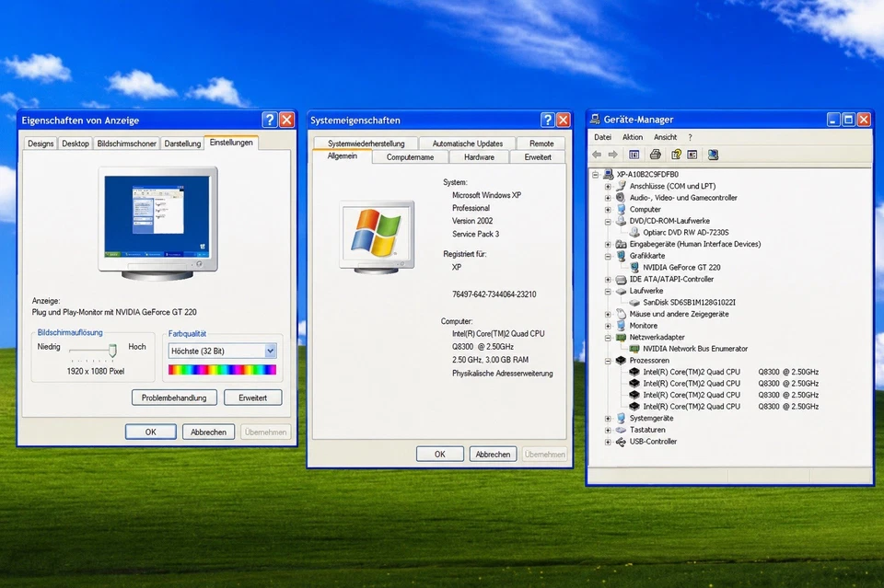Open the Computername tab

pos(410,157)
